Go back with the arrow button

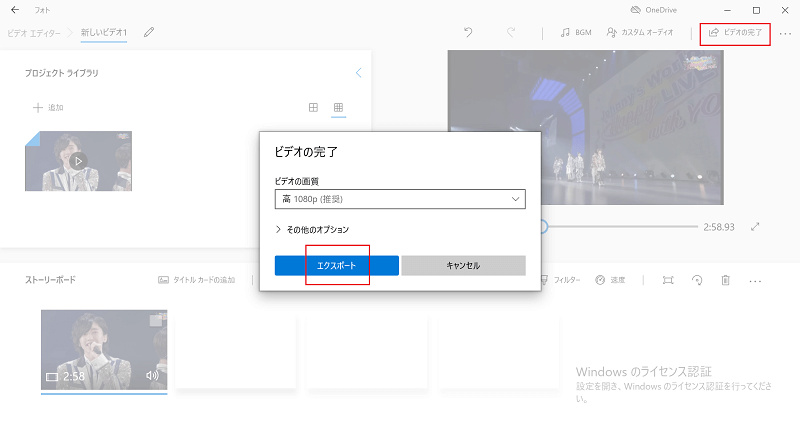coord(15,10)
